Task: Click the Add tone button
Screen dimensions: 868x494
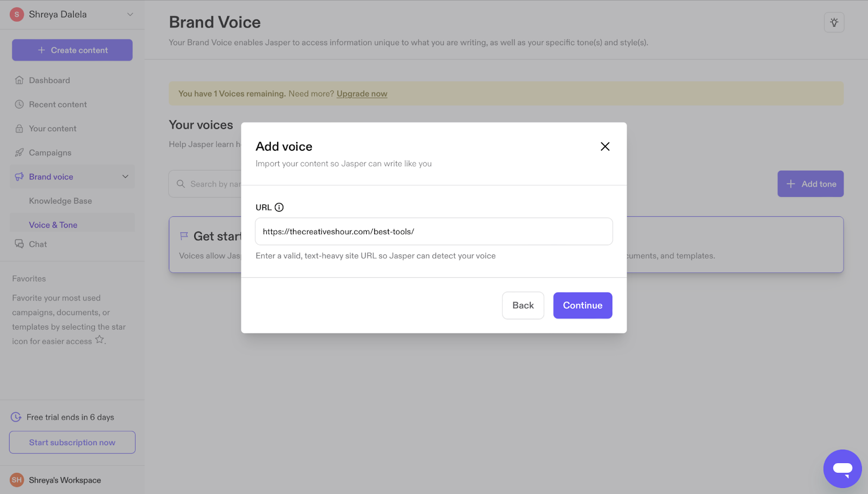Action: point(810,184)
